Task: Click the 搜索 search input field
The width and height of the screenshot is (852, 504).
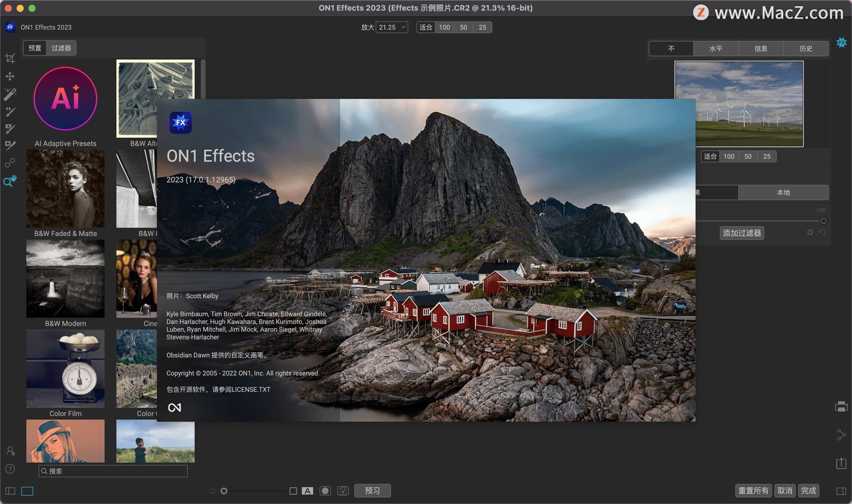Action: 113,471
